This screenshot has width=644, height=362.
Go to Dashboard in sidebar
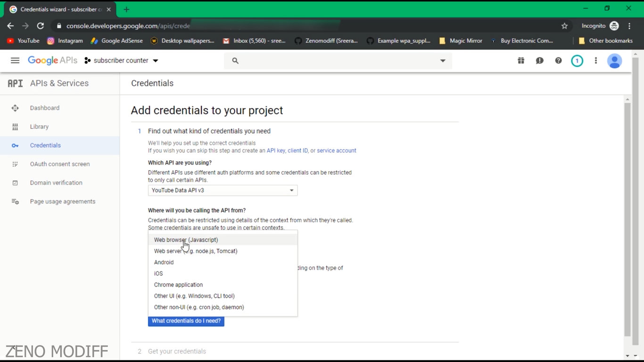click(45, 108)
